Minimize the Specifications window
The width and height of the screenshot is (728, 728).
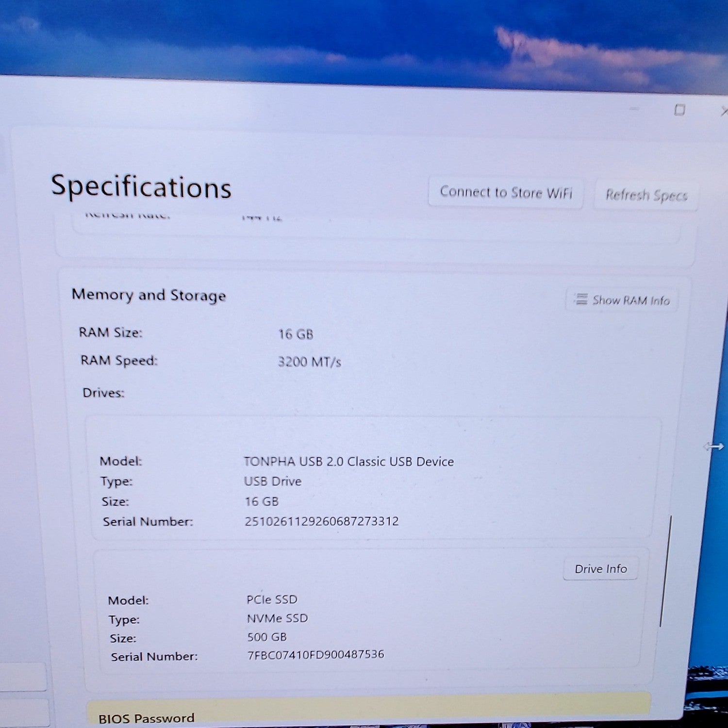(x=634, y=109)
